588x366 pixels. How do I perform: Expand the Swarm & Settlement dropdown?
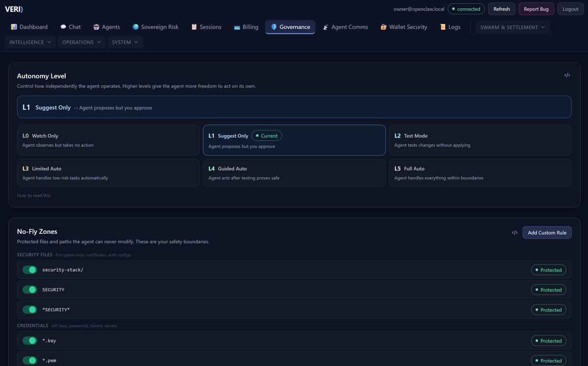(513, 27)
